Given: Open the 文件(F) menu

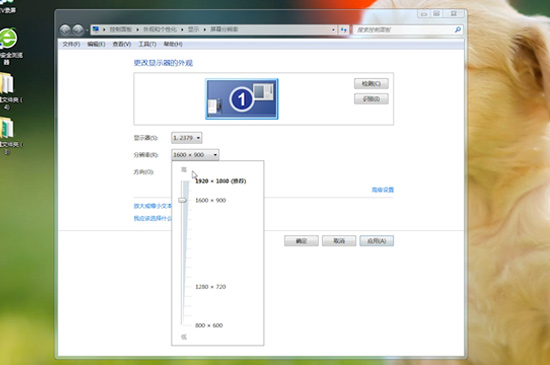Looking at the screenshot, I should [x=71, y=44].
